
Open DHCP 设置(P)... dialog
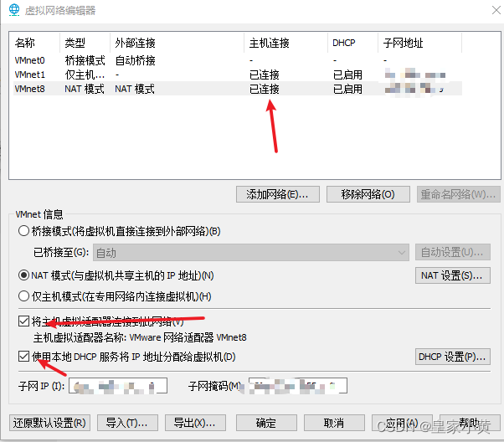[x=453, y=357]
